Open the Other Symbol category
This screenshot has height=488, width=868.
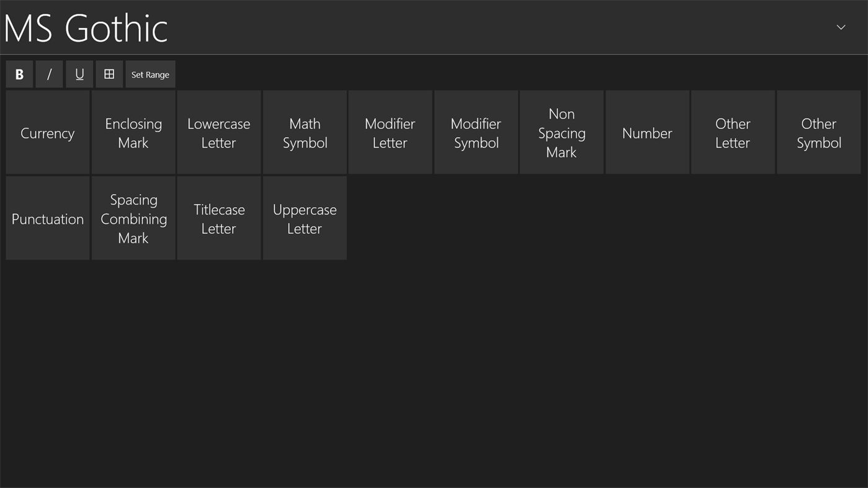click(818, 133)
